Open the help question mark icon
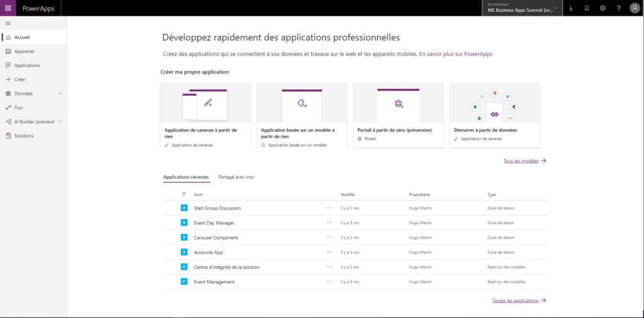 (619, 8)
